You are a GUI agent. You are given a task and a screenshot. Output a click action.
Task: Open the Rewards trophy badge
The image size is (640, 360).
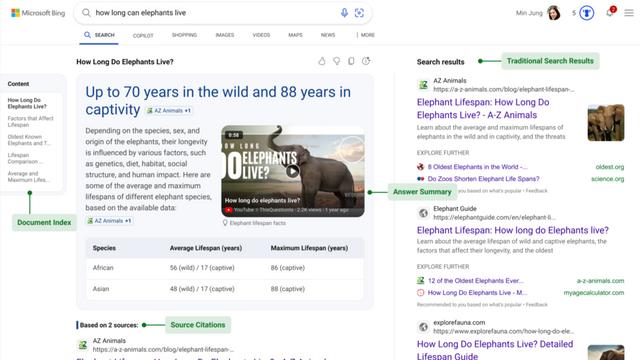point(587,13)
